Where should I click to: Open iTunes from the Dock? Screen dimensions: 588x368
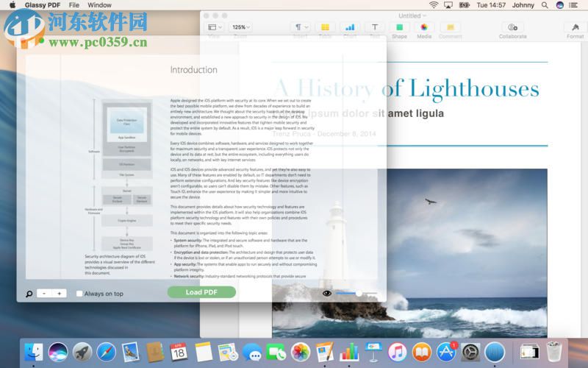click(397, 353)
